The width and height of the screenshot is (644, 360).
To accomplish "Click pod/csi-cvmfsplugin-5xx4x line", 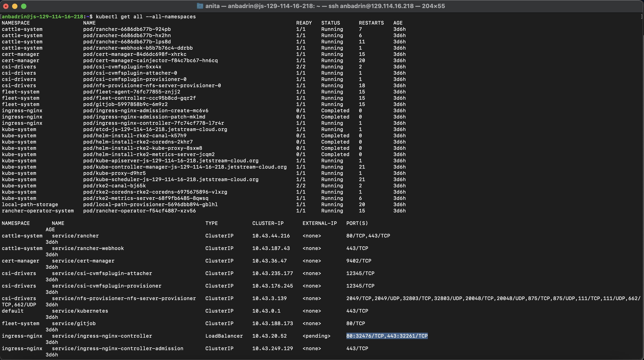I will click(122, 67).
